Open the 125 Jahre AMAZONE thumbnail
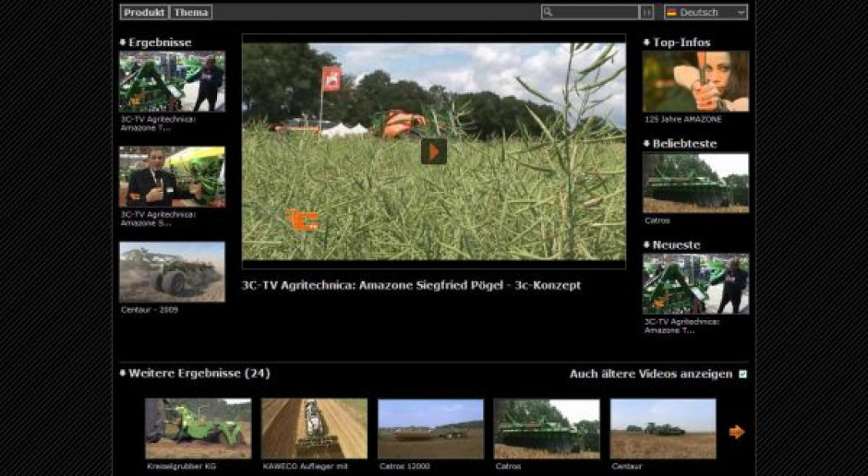This screenshot has height=476, width=868. pos(696,81)
